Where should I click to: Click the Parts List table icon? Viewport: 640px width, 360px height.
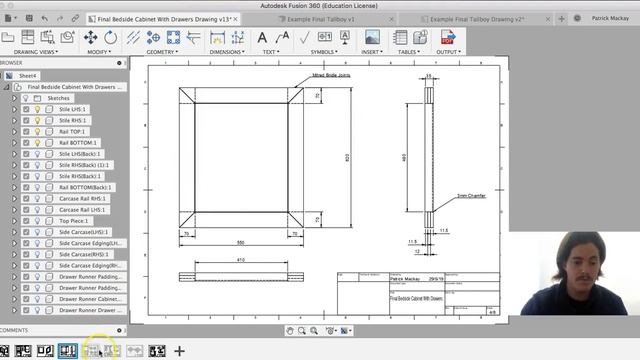(x=400, y=38)
